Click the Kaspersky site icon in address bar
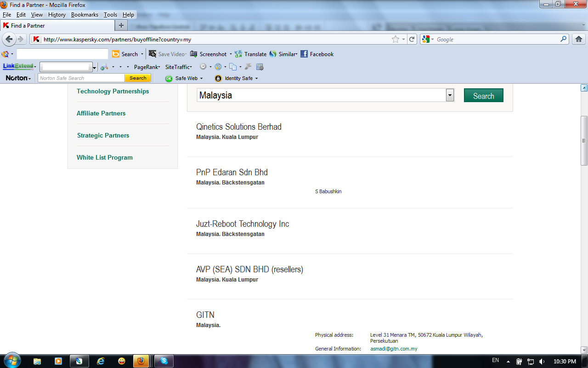588x368 pixels. coord(36,40)
